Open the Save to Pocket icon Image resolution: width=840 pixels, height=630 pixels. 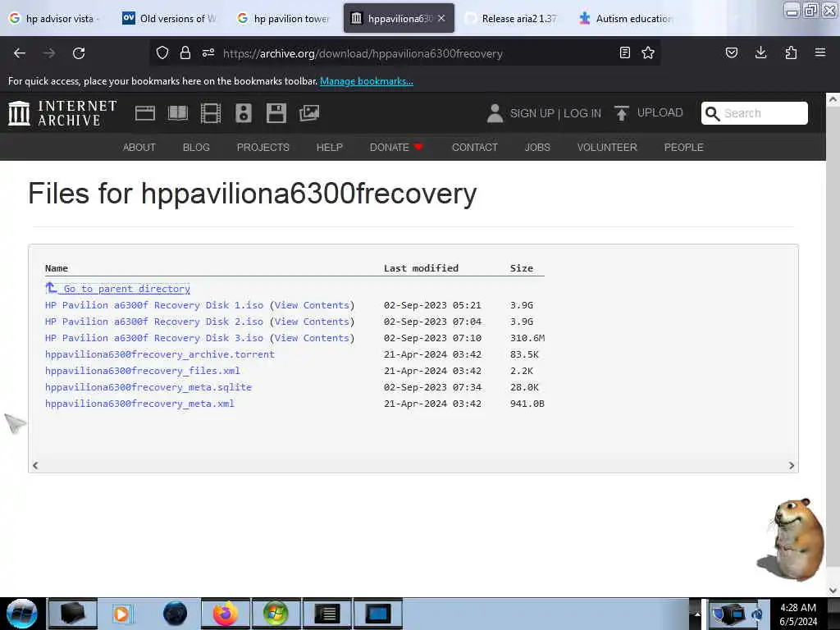(x=731, y=52)
